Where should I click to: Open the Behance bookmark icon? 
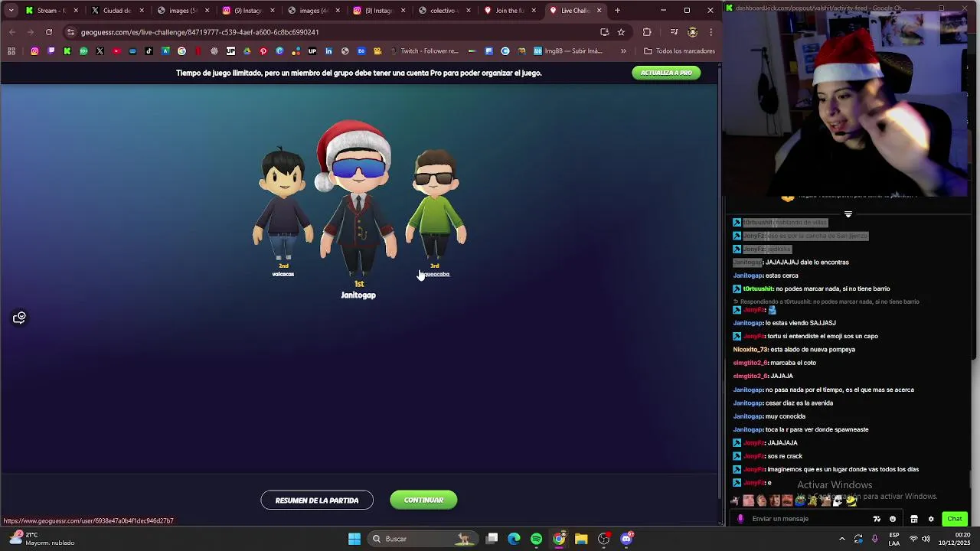pos(361,51)
